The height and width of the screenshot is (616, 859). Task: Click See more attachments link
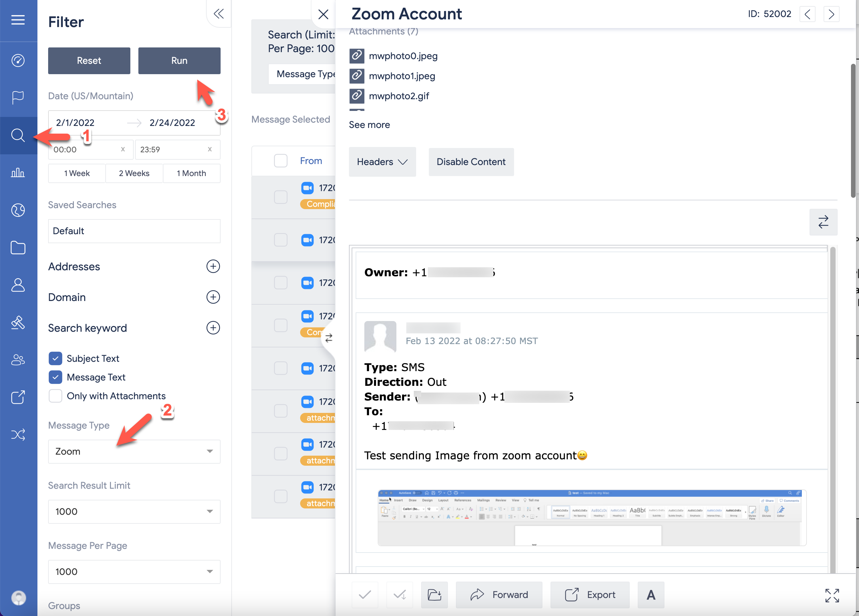(x=369, y=125)
